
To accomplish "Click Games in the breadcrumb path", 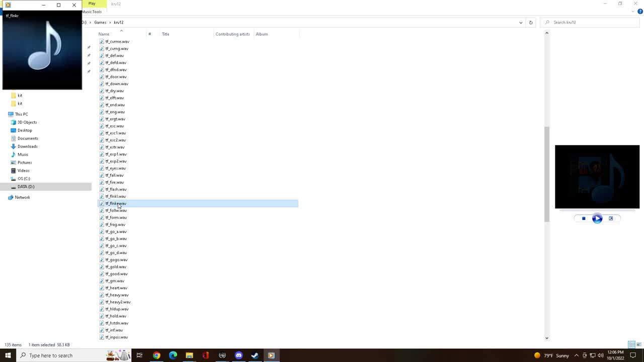I will point(100,22).
